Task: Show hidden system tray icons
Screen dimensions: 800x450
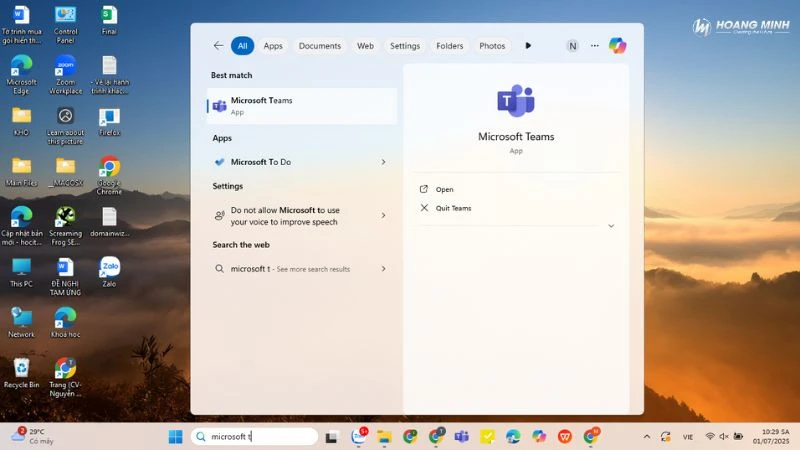Action: click(647, 437)
